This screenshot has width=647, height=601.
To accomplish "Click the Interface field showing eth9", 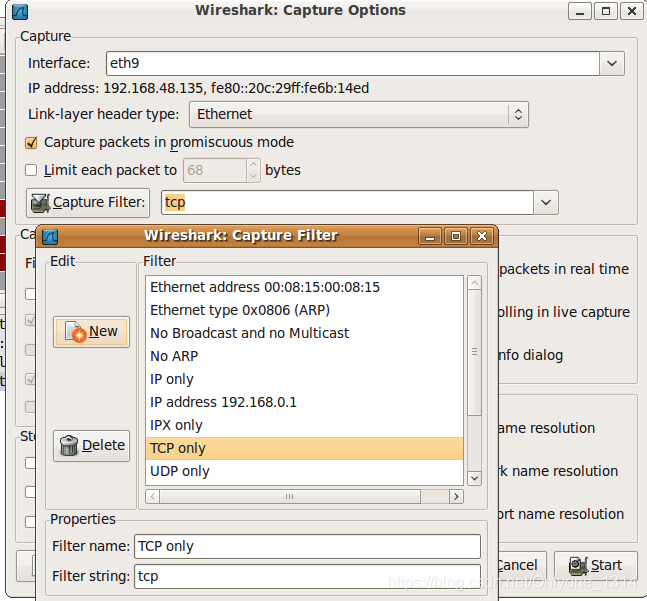I will [x=353, y=64].
